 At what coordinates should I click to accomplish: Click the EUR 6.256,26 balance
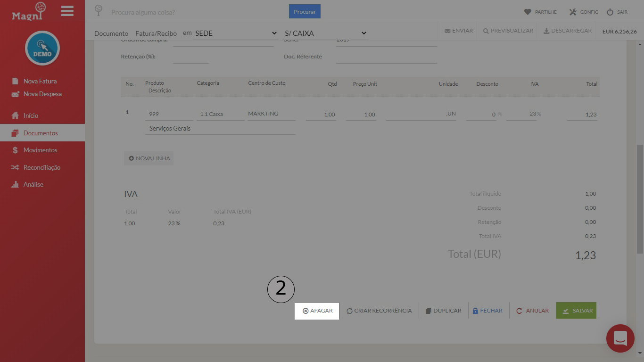(x=619, y=32)
